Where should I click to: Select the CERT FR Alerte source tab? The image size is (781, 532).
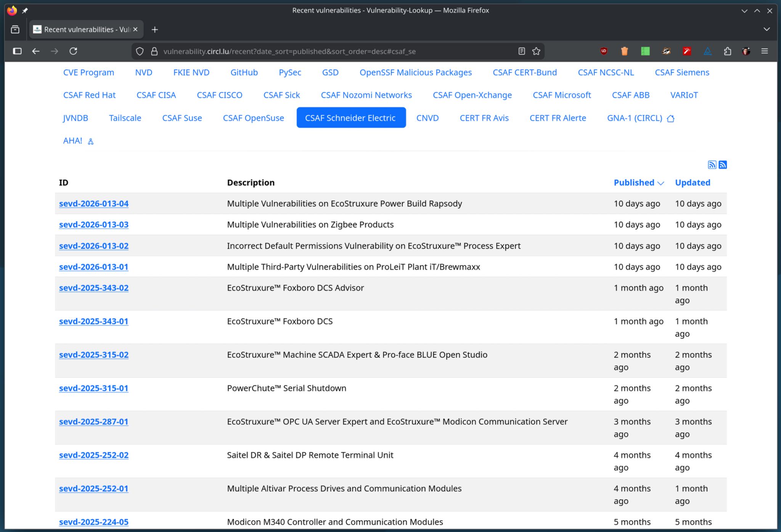pos(558,118)
